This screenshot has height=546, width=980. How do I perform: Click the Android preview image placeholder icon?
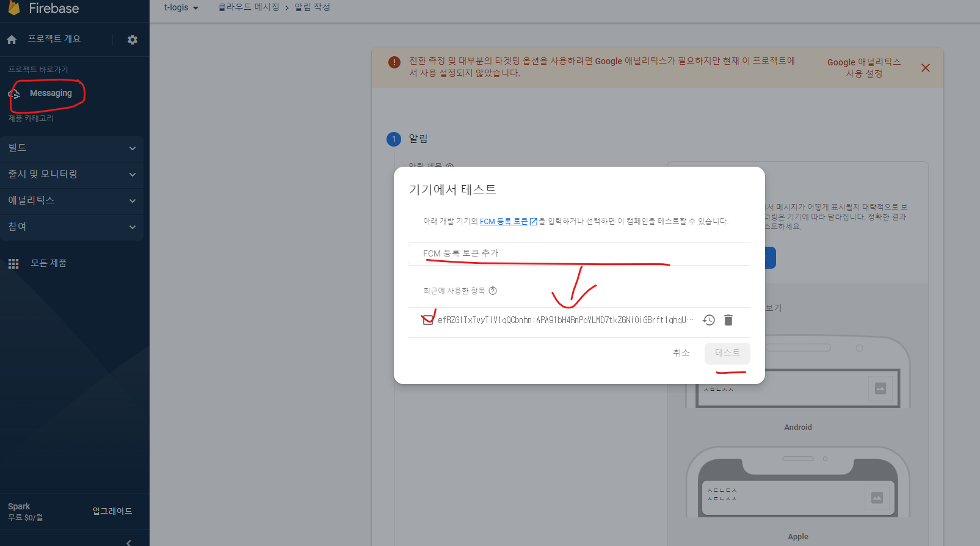880,388
